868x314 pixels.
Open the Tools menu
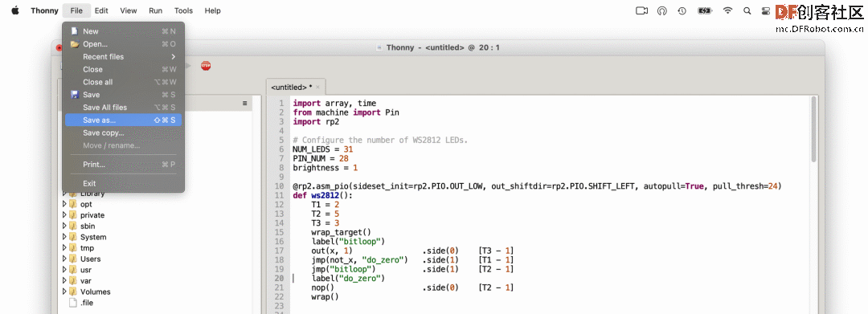(183, 10)
